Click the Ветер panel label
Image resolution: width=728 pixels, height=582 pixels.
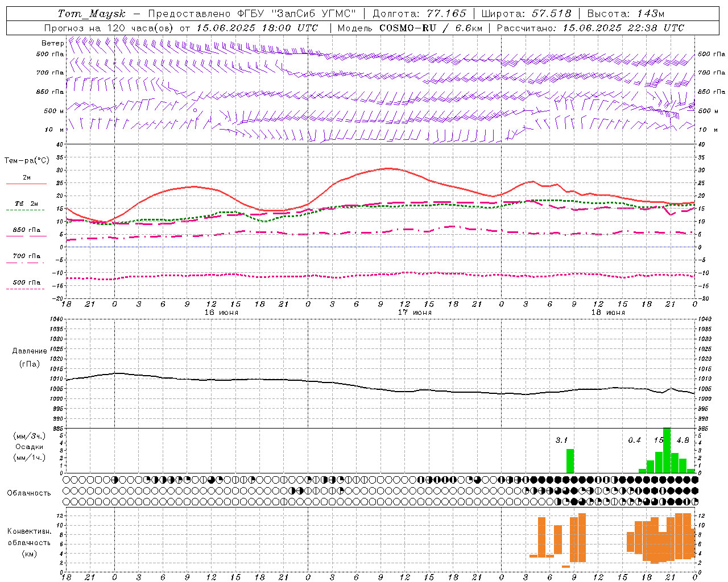click(x=52, y=43)
